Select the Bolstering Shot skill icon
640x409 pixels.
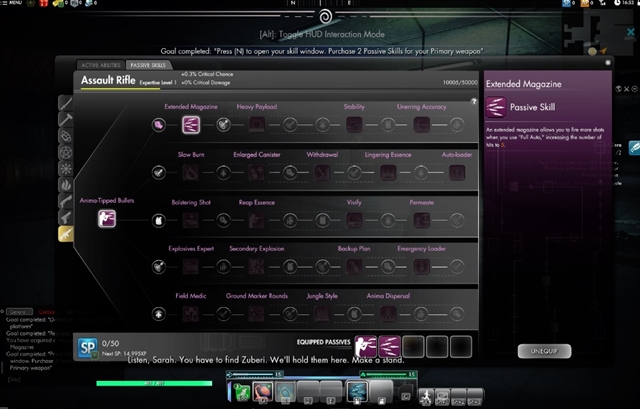190,218
